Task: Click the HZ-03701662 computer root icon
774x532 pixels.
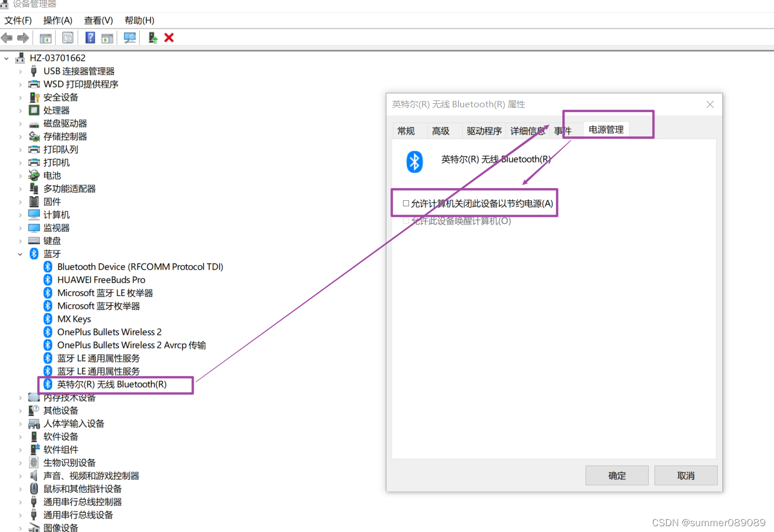Action: 20,58
